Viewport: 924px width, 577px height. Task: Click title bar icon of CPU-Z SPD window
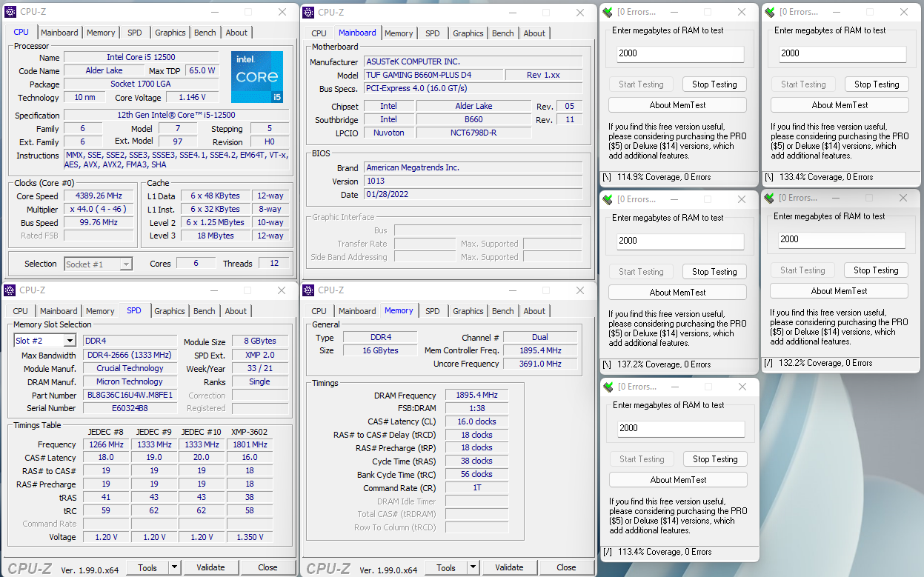click(10, 290)
